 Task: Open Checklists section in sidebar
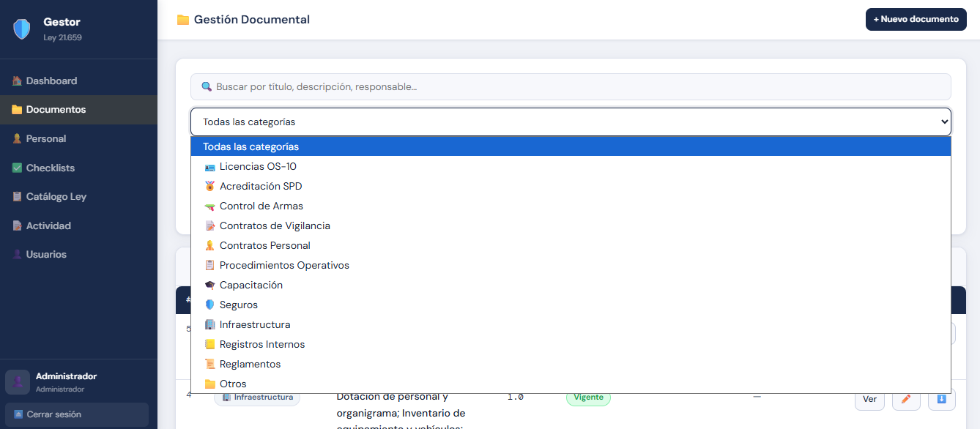(x=78, y=168)
